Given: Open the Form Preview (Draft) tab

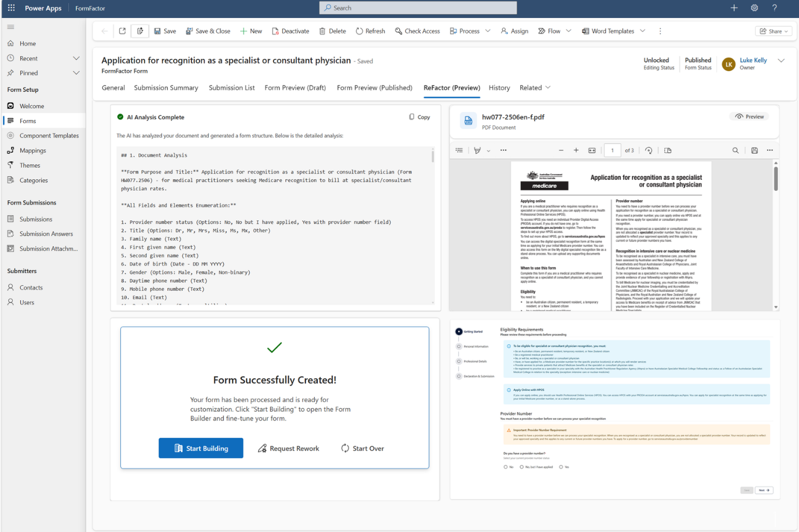Looking at the screenshot, I should pyautogui.click(x=295, y=88).
